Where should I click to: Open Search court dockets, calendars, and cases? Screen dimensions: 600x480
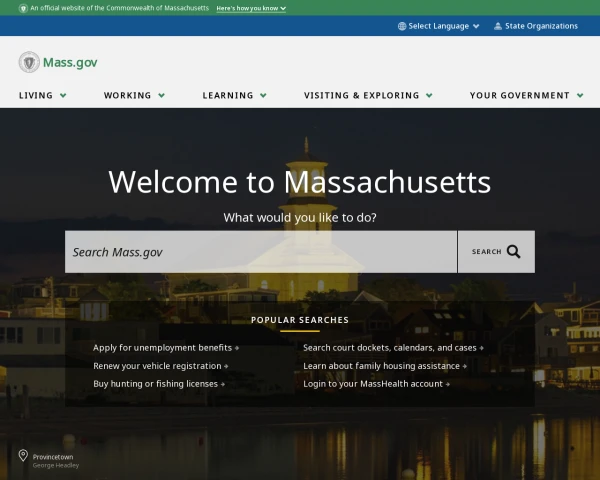click(x=393, y=348)
